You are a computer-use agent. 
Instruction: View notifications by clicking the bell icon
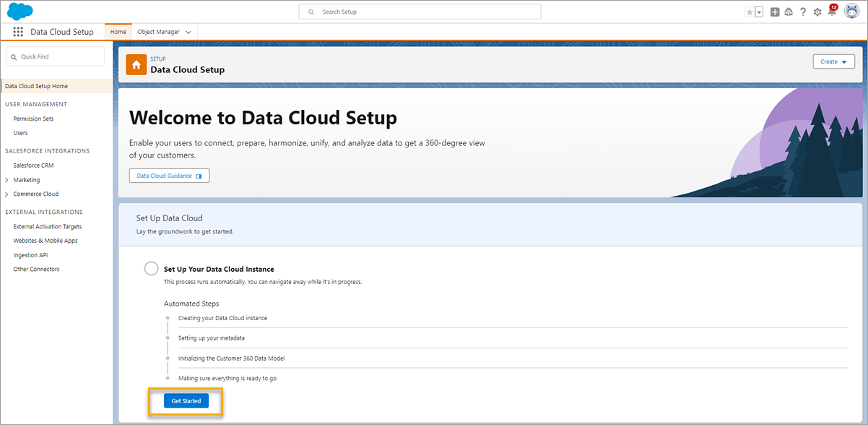(x=831, y=12)
